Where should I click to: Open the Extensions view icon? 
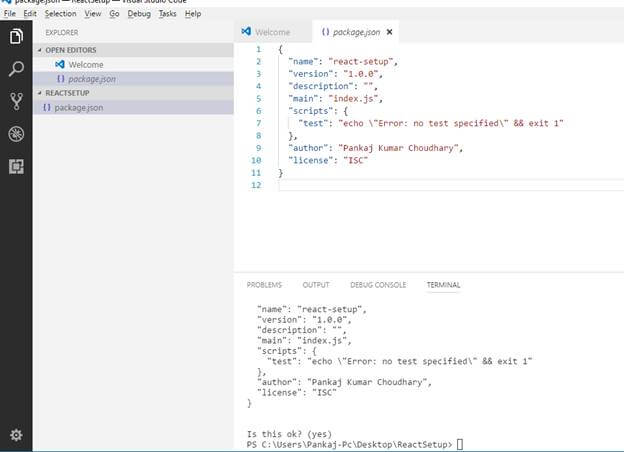pyautogui.click(x=15, y=166)
